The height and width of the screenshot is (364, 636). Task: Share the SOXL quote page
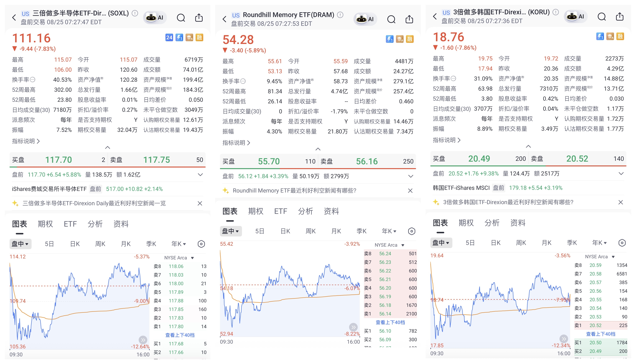(199, 18)
